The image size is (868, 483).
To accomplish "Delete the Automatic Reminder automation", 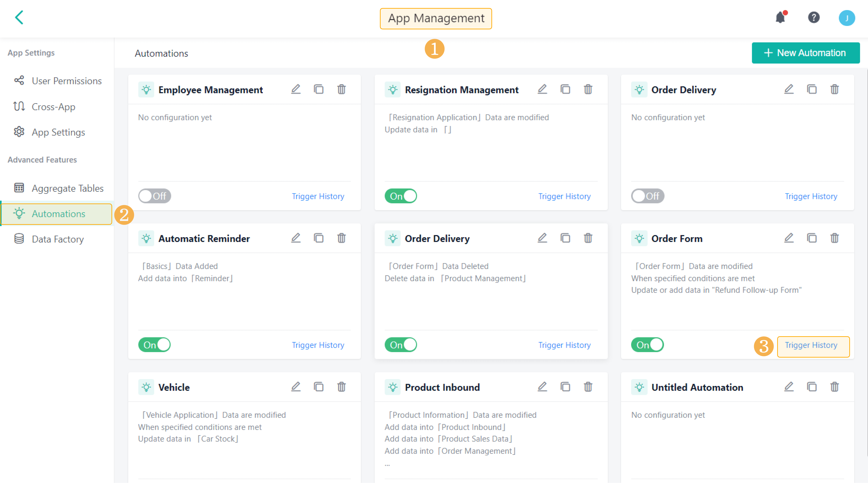I will coord(342,238).
